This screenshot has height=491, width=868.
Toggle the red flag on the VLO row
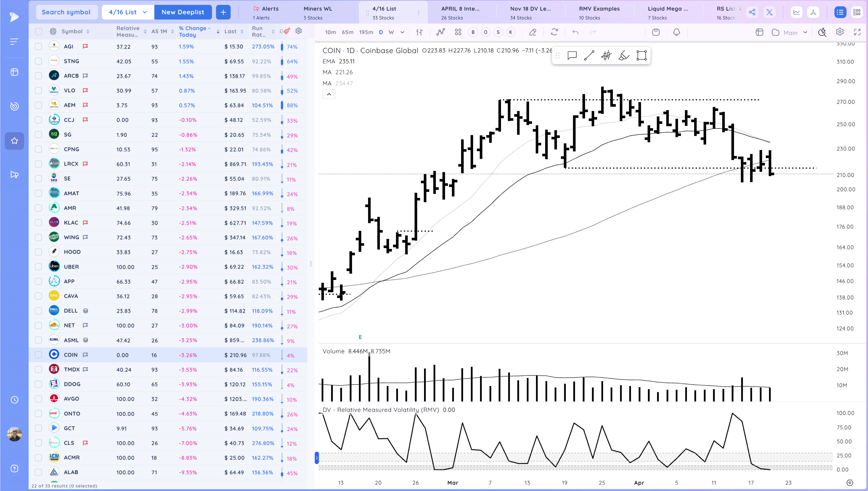[x=85, y=90]
